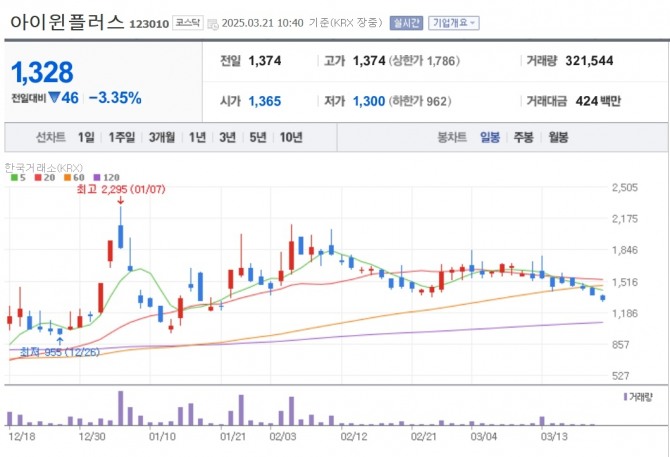Click the 한국거래소(KRX) chart label
The height and width of the screenshot is (457, 670).
tap(44, 167)
